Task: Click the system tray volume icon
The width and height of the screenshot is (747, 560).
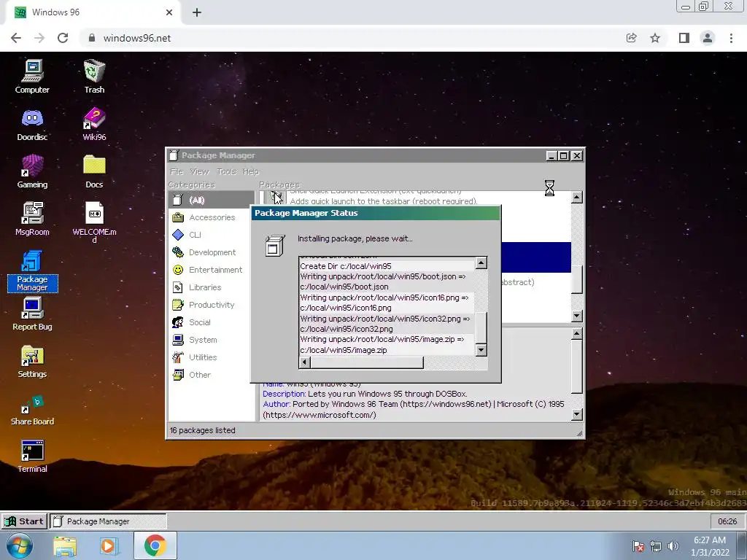Action: tap(673, 546)
